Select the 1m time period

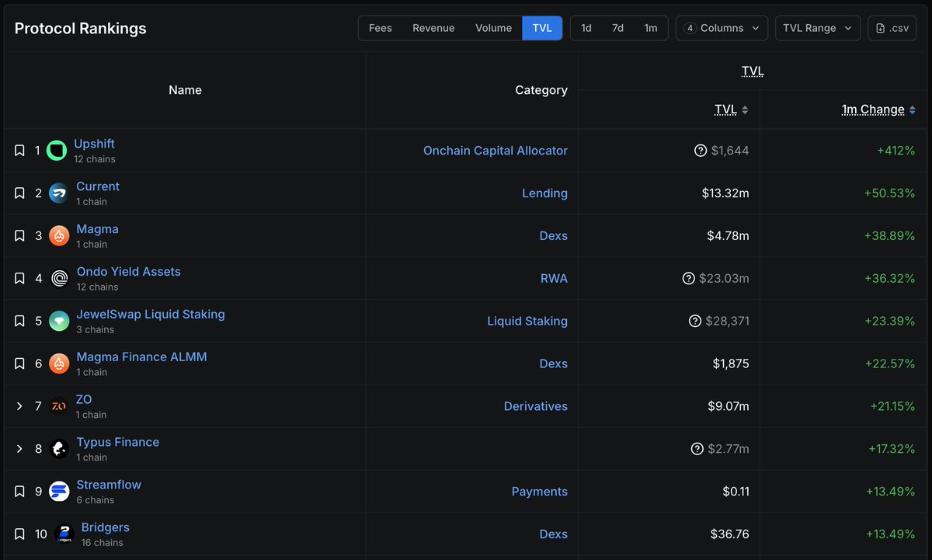click(x=651, y=28)
